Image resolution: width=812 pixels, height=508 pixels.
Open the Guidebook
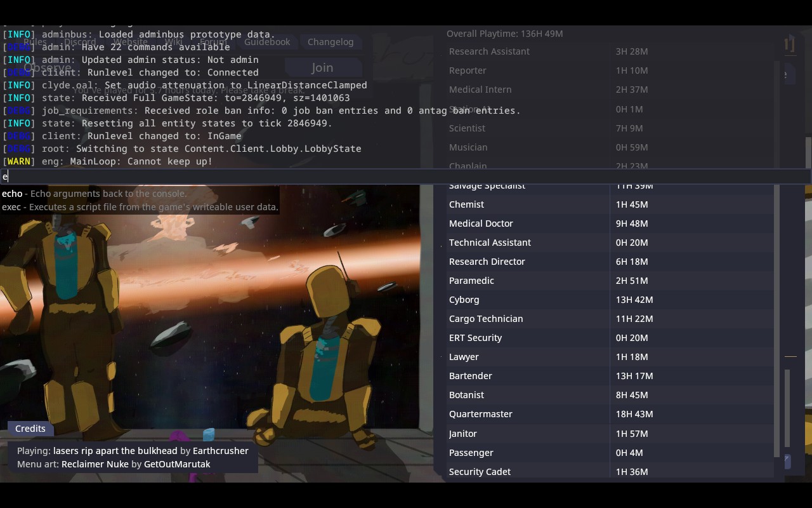pos(267,42)
